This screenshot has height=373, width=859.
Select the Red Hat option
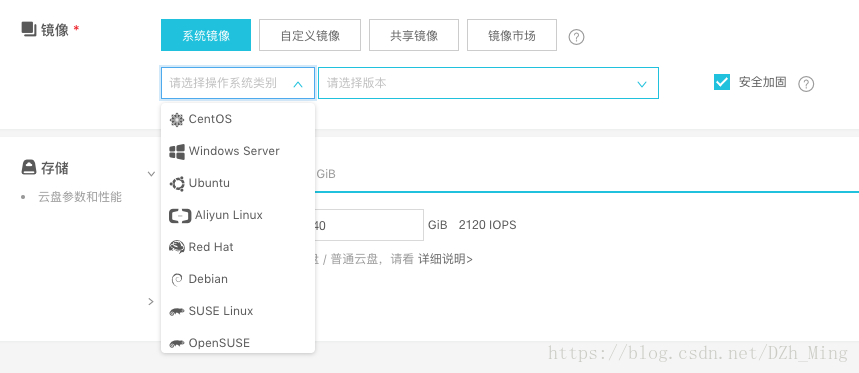[x=238, y=247]
